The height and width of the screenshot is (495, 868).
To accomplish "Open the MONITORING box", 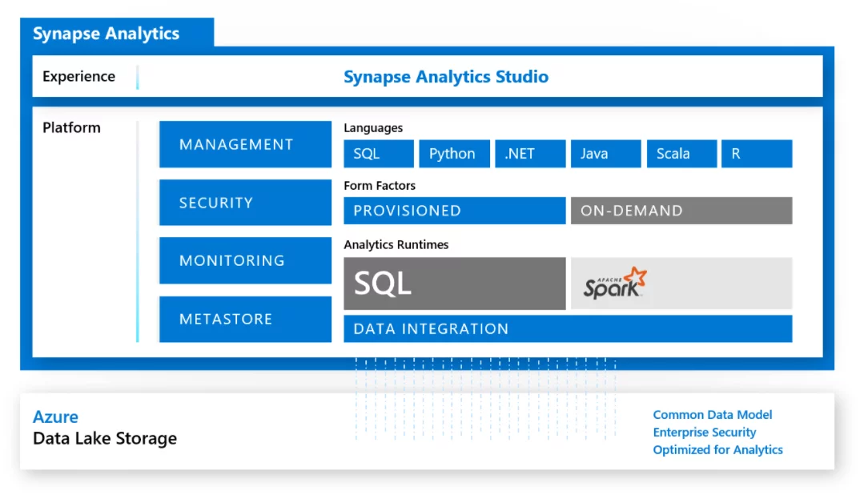I will [245, 260].
